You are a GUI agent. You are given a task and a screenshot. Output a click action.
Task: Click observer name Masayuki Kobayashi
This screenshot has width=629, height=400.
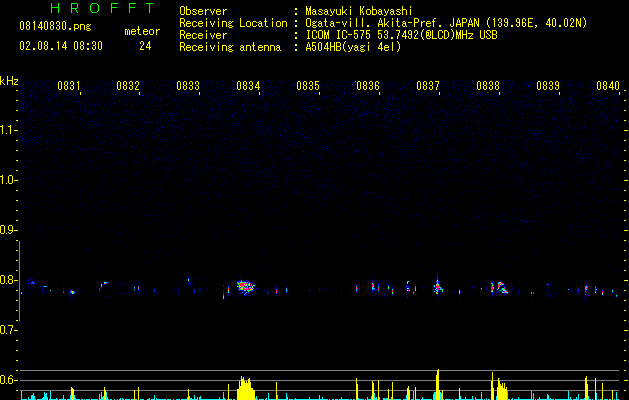tap(359, 12)
